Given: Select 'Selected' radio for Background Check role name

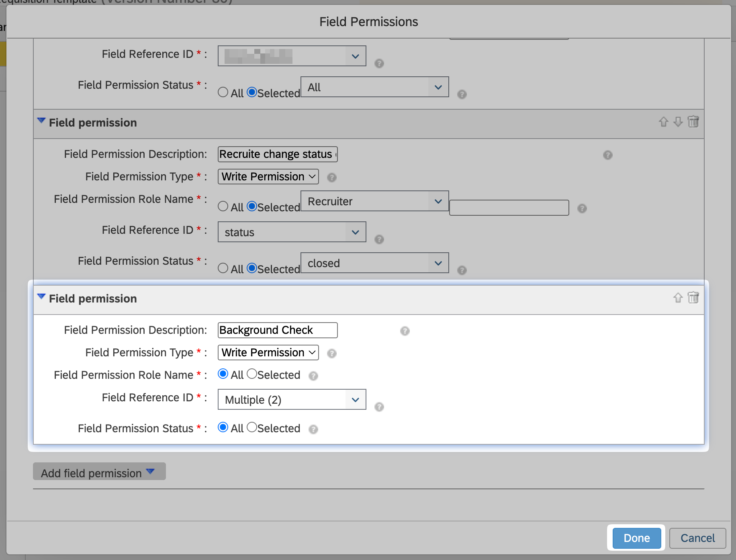Looking at the screenshot, I should pos(252,374).
